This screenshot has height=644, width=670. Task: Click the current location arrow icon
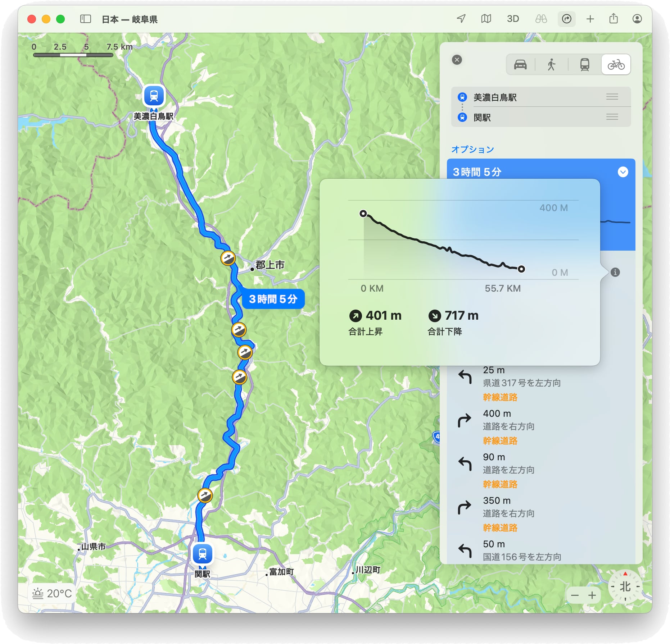461,19
